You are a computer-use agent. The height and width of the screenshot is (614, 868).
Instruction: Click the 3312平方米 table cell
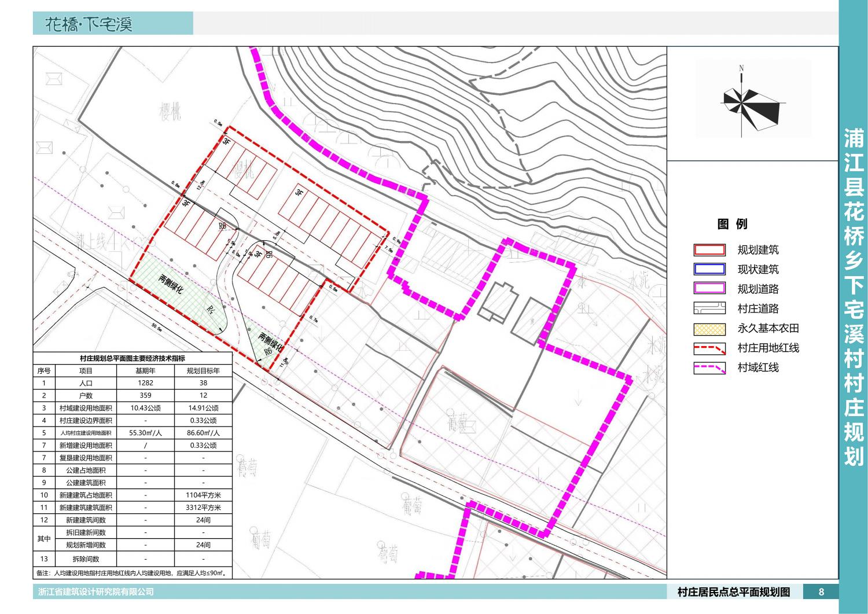click(203, 508)
